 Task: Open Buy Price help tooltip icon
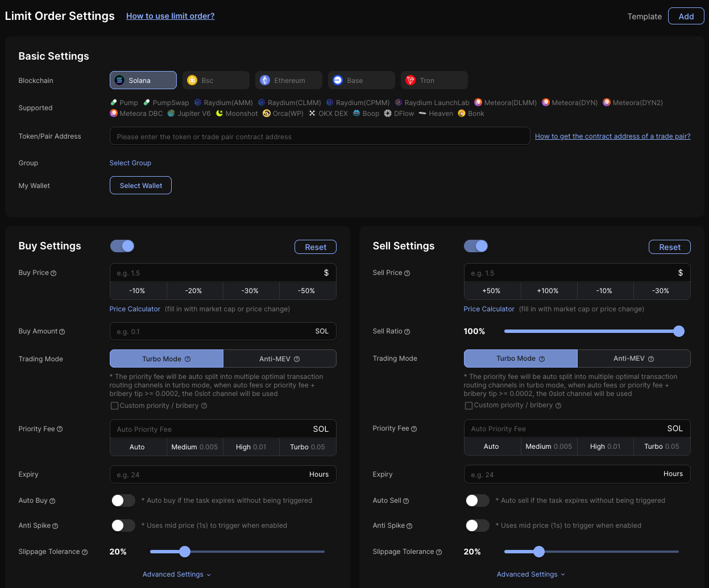[53, 273]
